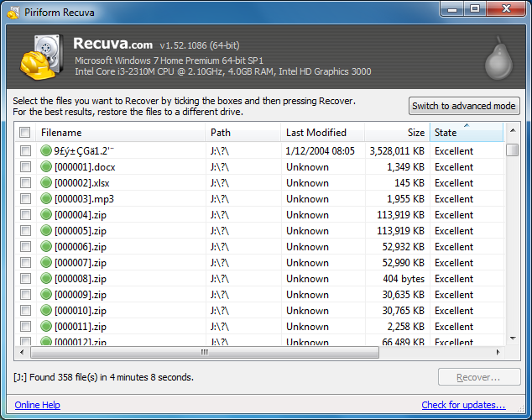
Task: Sort list by State column
Action: [467, 133]
